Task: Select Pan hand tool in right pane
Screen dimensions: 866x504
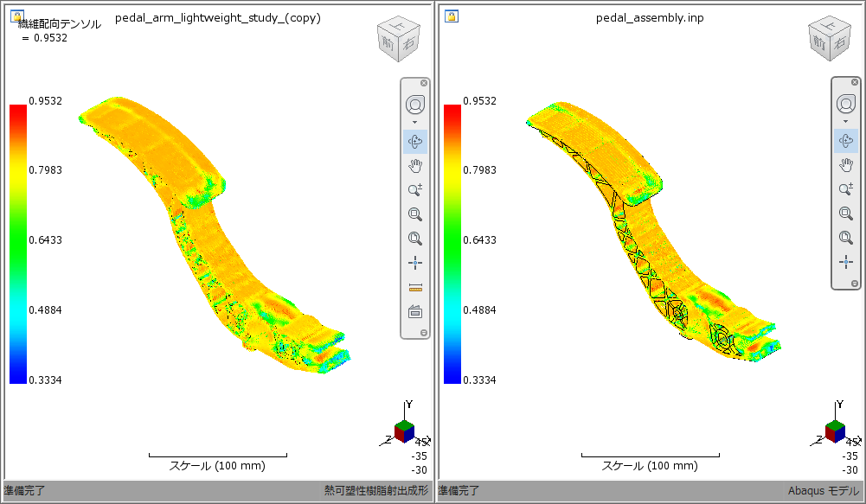Action: 846,164
